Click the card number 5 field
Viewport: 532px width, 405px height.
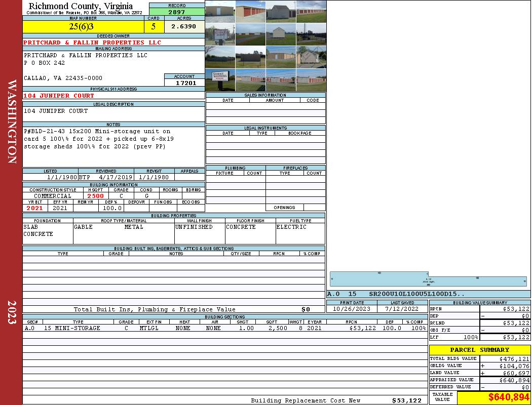click(154, 26)
